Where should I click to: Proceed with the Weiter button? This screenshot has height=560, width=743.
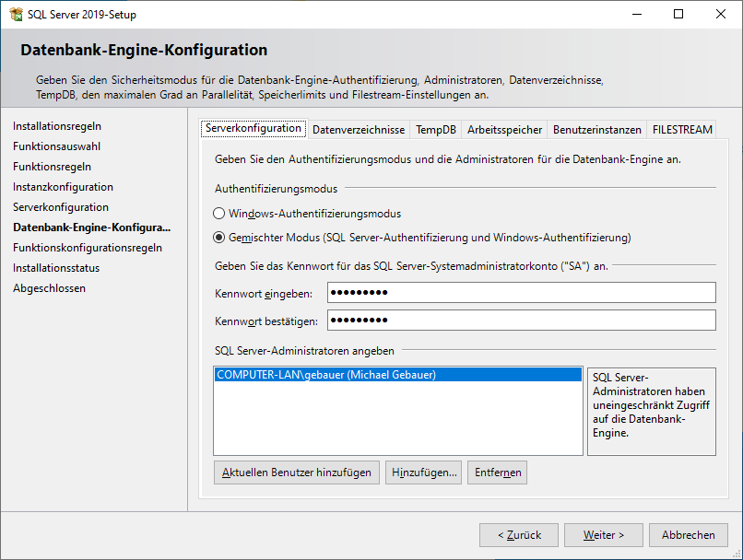(x=603, y=535)
